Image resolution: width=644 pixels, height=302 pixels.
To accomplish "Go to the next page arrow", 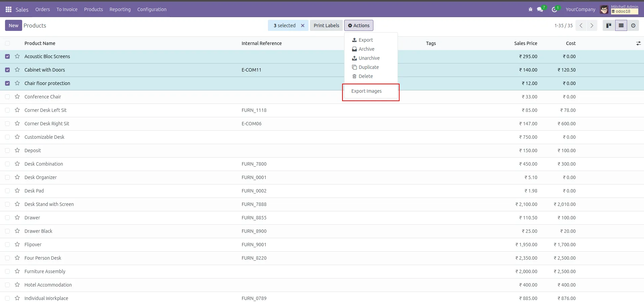I will tap(592, 26).
